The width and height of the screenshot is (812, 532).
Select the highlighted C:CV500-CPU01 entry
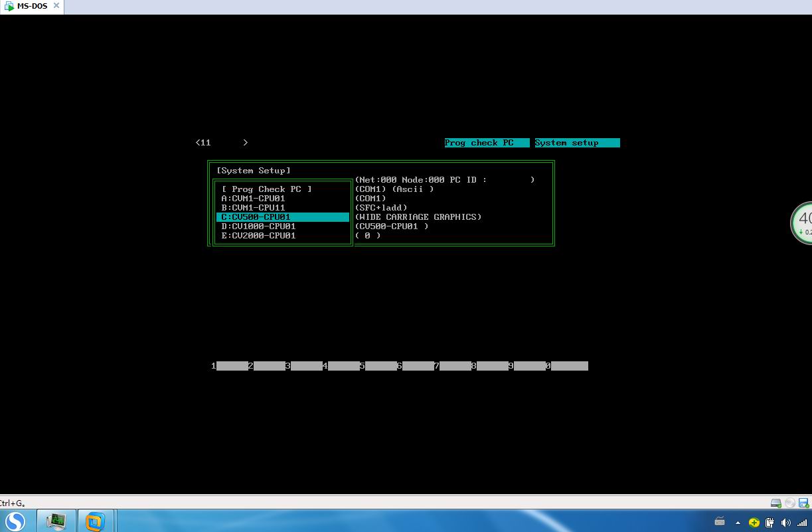tap(283, 217)
